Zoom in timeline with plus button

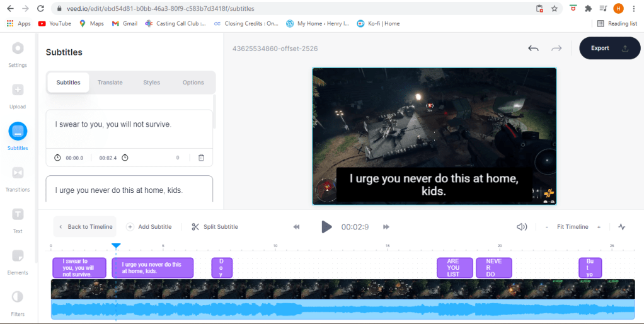point(599,227)
